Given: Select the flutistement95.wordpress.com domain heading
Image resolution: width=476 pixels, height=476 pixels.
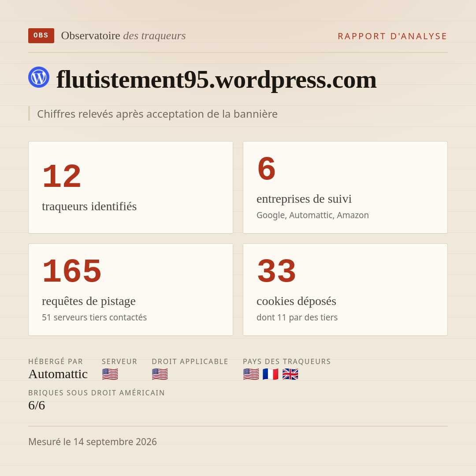Looking at the screenshot, I should (x=216, y=79).
